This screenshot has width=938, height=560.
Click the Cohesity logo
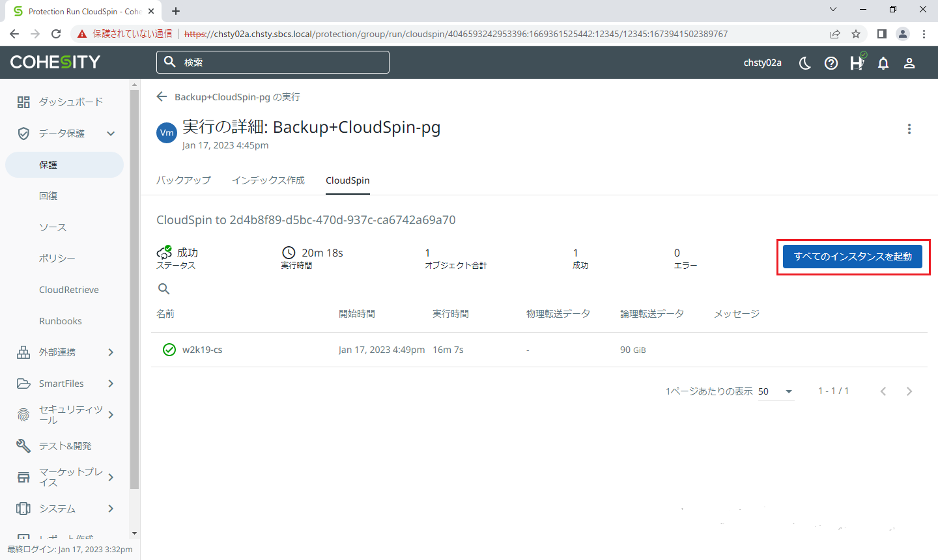[55, 62]
